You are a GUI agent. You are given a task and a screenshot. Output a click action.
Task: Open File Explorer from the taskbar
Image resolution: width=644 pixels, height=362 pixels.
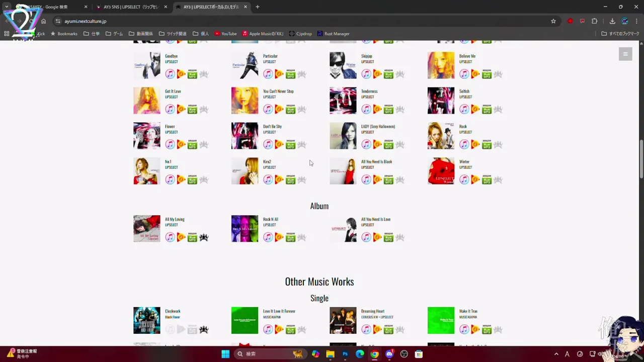331,354
